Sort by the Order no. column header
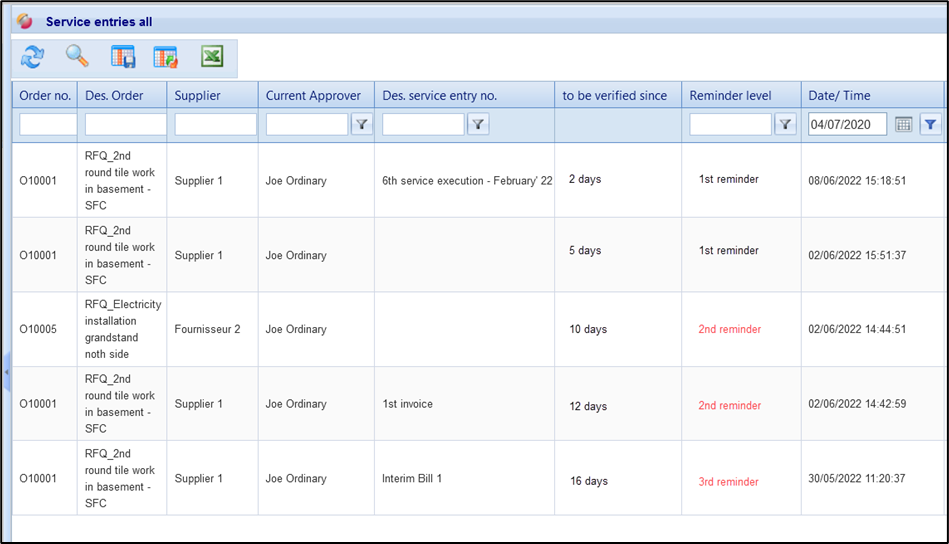Screen dimensions: 949x544 (x=45, y=96)
